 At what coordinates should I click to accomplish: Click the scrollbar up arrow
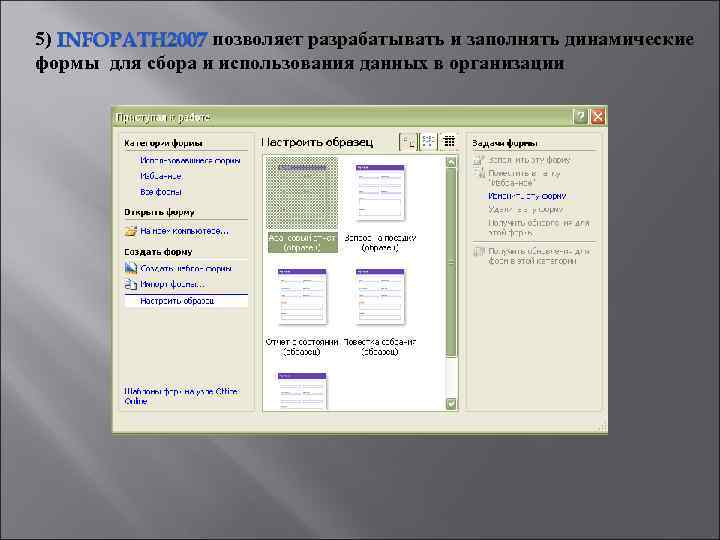tap(451, 162)
